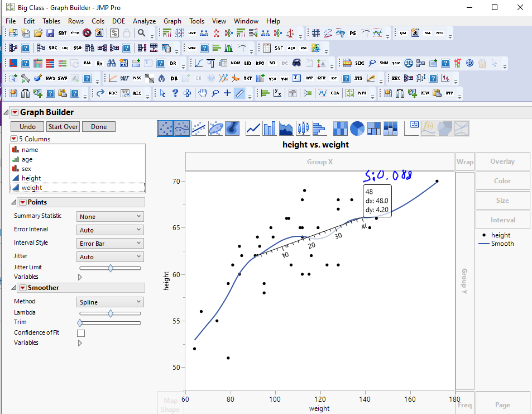Open the Error Interval dropdown
Screen dimensions: 532x414
pos(110,230)
